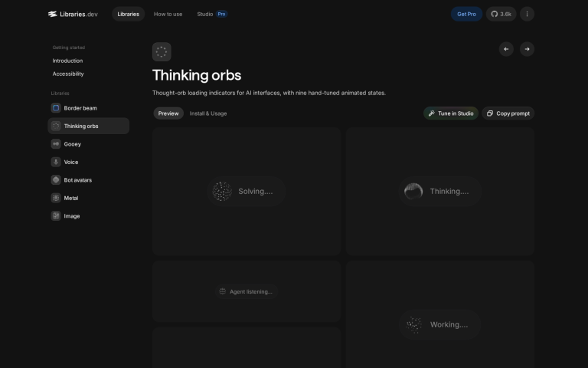Click the Thinking.... pill label
The image size is (588, 368).
click(x=449, y=192)
